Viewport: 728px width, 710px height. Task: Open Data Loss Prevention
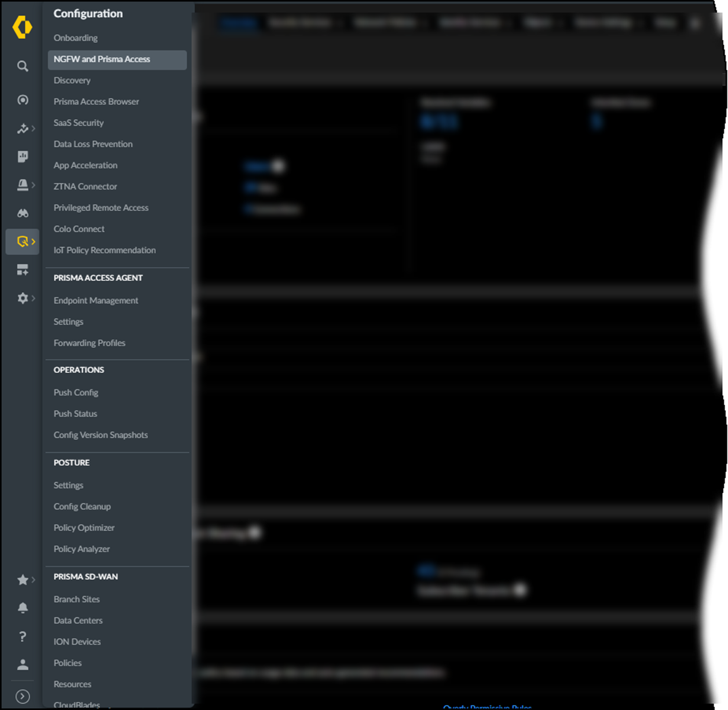[93, 144]
